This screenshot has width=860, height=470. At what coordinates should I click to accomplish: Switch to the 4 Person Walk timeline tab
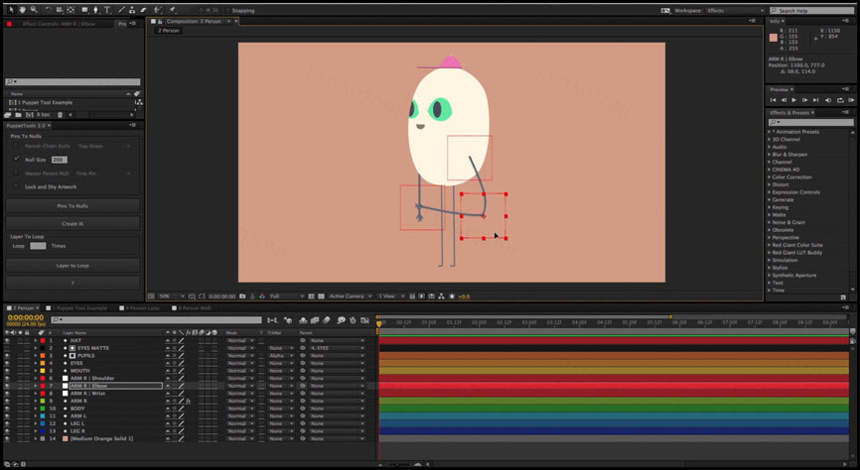coord(194,308)
